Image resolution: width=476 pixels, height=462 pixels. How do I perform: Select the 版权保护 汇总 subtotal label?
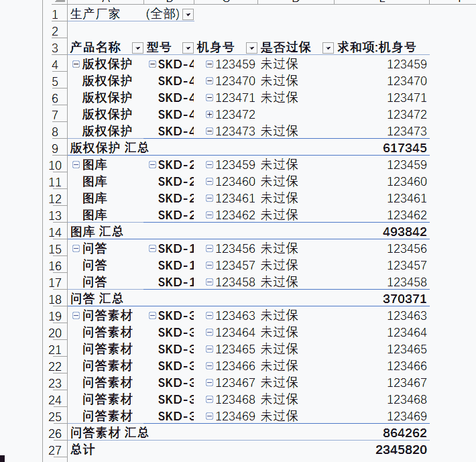click(x=109, y=148)
